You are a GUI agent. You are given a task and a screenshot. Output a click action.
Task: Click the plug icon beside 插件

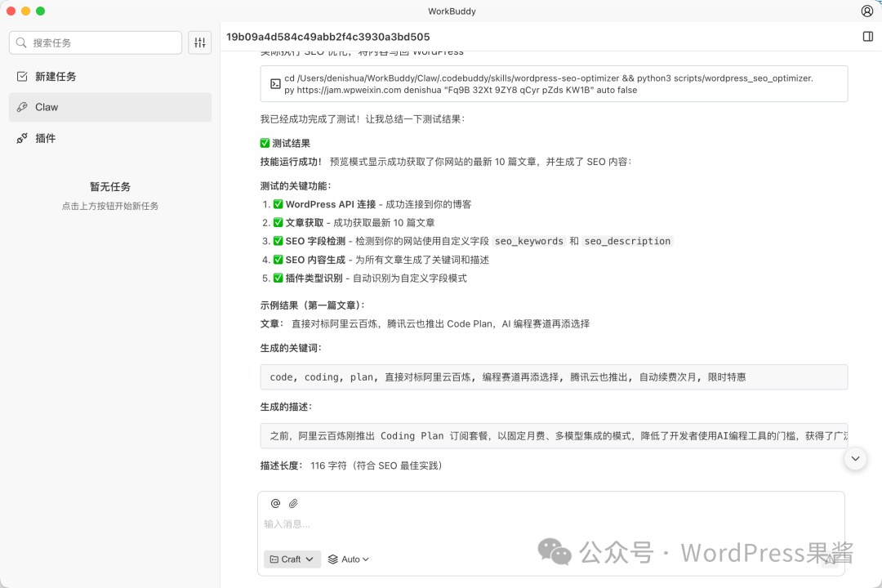[22, 138]
